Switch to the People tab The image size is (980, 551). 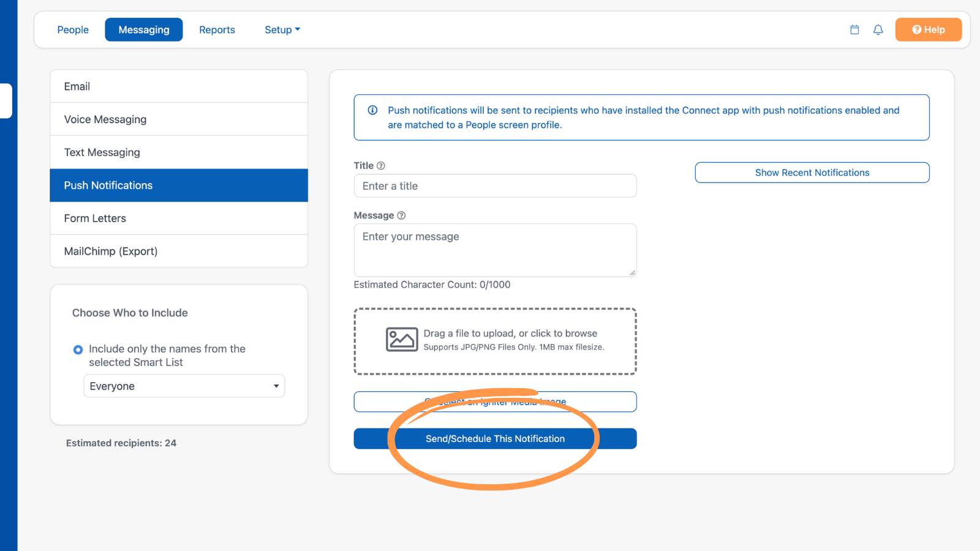click(x=73, y=29)
